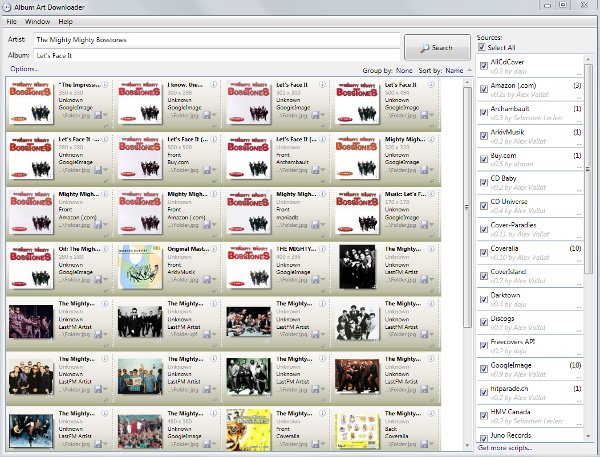Image resolution: width=600 pixels, height=457 pixels.
Task: Open save-as arrow for Let's Face It 500 x 494
Action: (x=432, y=115)
